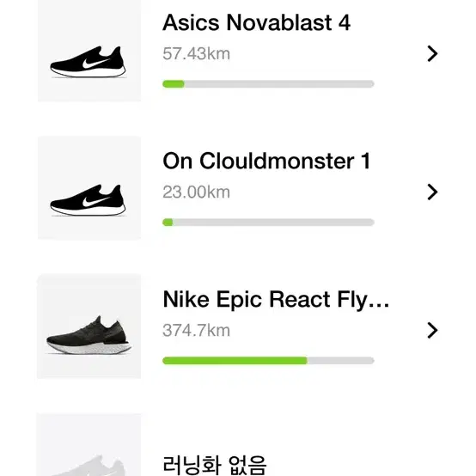
Task: Tap the Asics Novablast 4 shoe thumbnail
Action: pos(89,51)
